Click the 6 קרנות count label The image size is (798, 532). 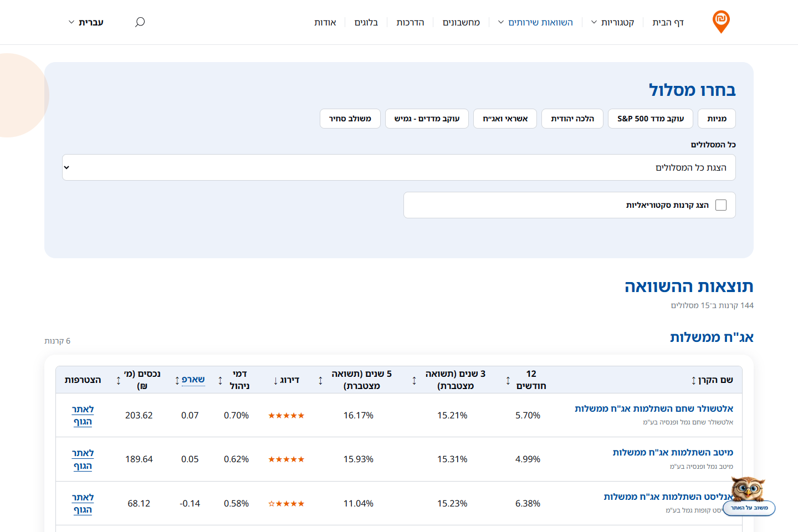[57, 341]
